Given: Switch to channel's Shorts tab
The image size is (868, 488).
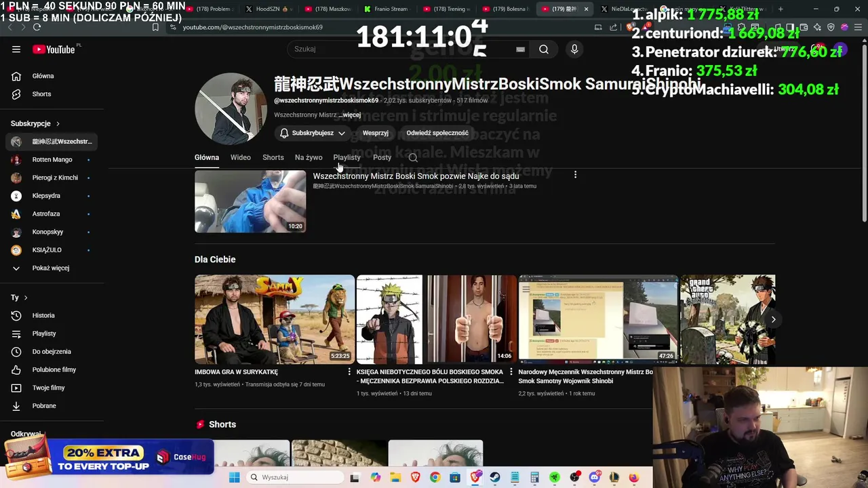Looking at the screenshot, I should point(273,157).
